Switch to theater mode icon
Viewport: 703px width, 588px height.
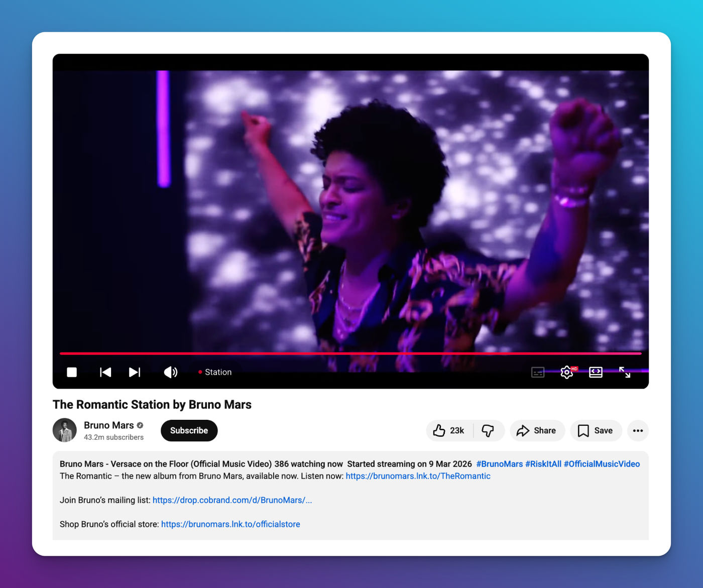596,372
